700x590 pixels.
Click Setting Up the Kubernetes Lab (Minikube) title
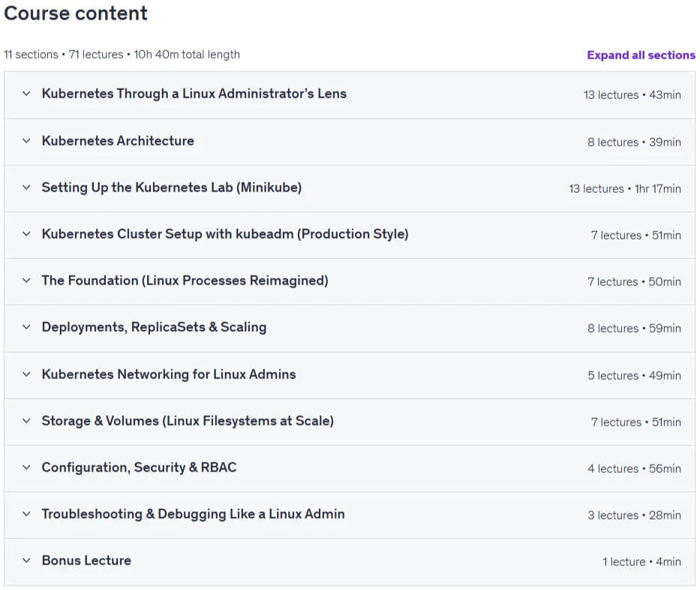point(172,188)
